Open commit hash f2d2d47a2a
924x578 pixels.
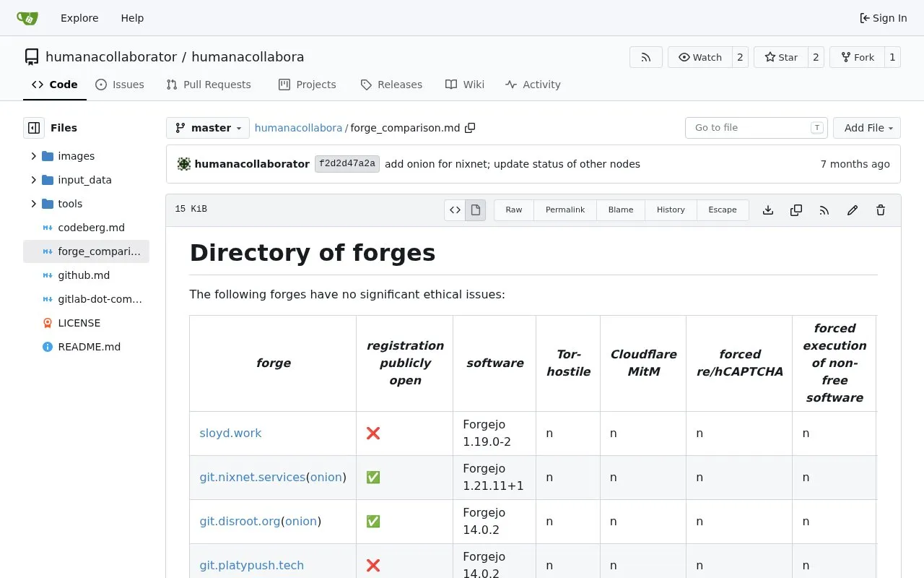347,164
